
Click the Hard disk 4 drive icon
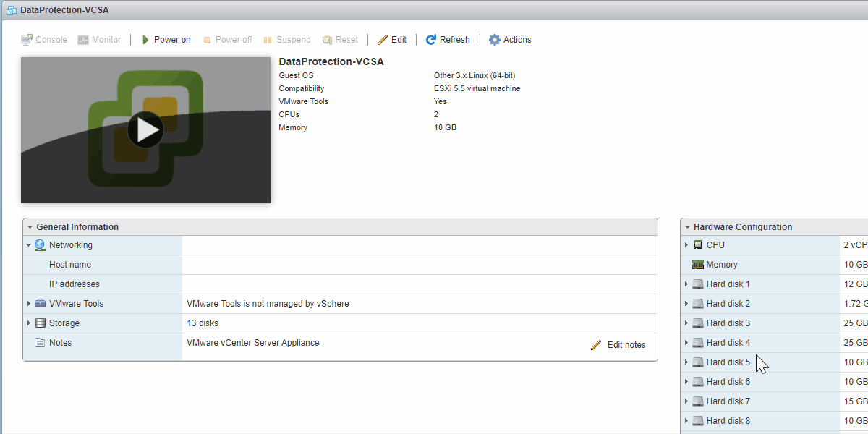(x=698, y=343)
